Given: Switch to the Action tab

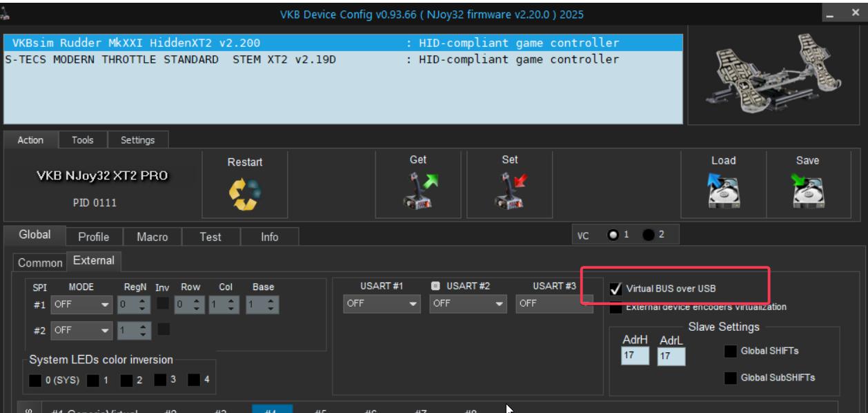Looking at the screenshot, I should [30, 140].
